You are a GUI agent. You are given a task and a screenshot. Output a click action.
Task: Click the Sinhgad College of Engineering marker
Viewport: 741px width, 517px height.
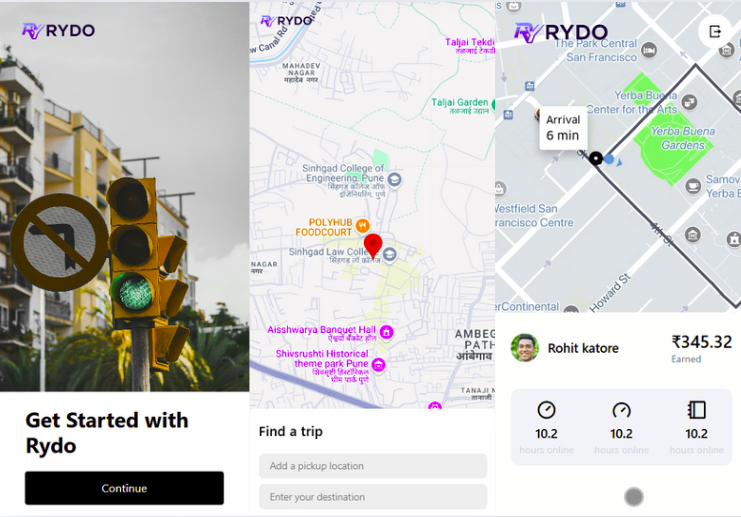tap(394, 180)
